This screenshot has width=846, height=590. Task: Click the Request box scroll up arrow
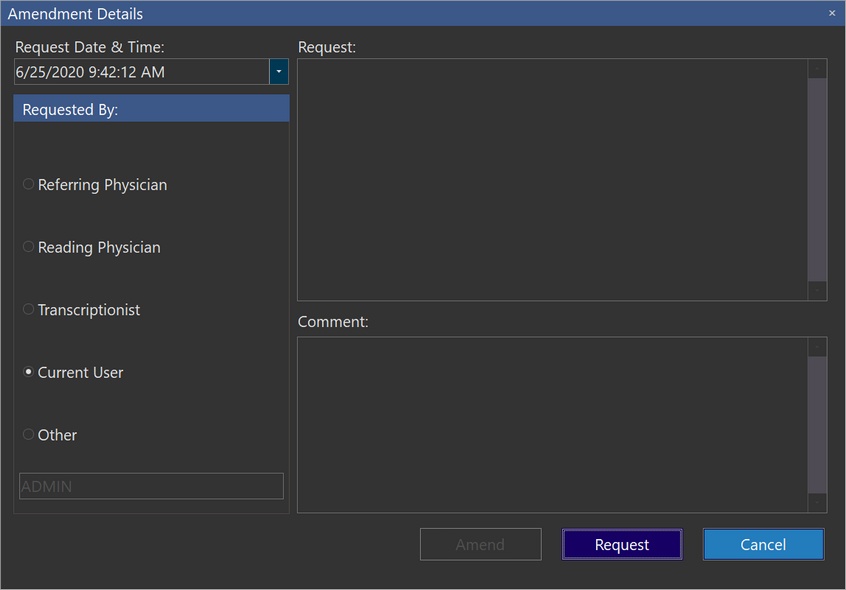tap(817, 69)
